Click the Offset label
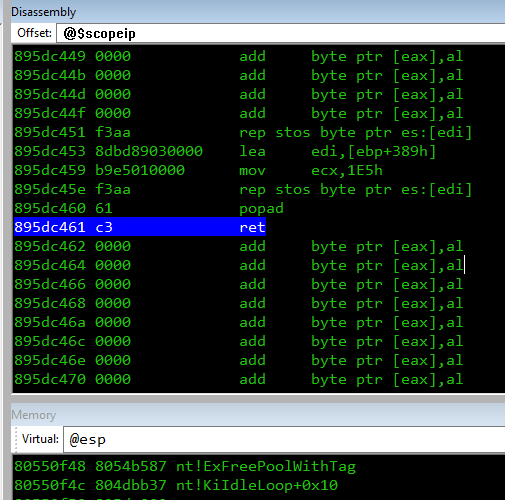The image size is (505, 500). [34, 33]
